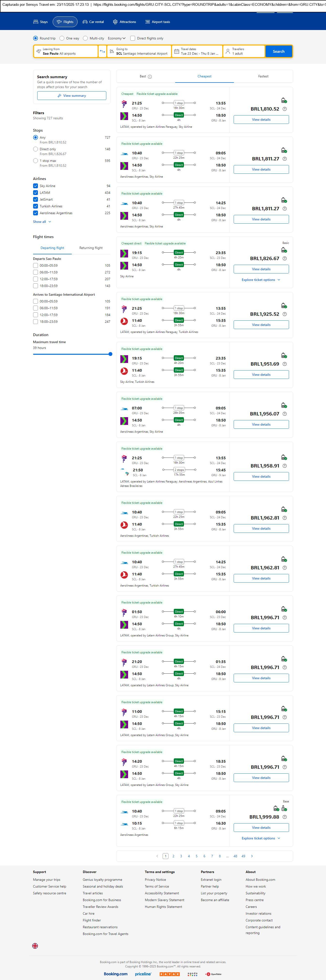The image size is (326, 980).
Task: Click the price info icon beside BRL1,810.52
Action: coord(285,109)
